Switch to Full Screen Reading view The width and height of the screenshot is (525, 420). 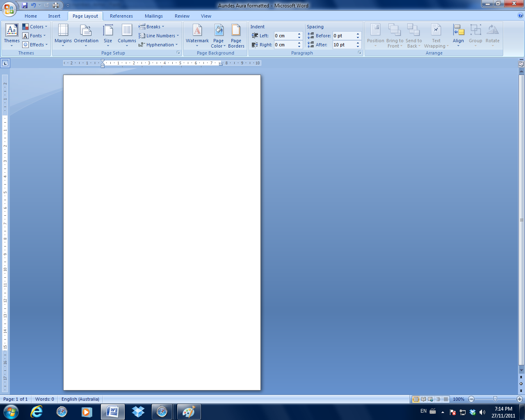click(x=423, y=399)
